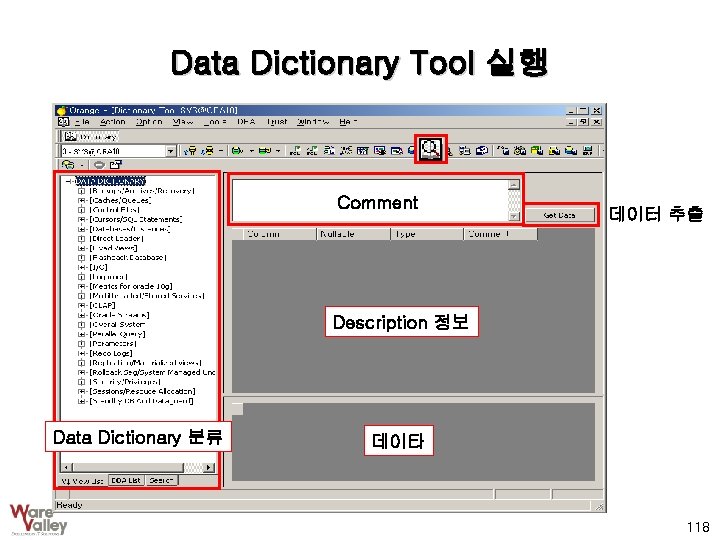Viewport: 720px width, 540px height.
Task: Select [Replication/Materialized views] tree item
Action: [146, 363]
